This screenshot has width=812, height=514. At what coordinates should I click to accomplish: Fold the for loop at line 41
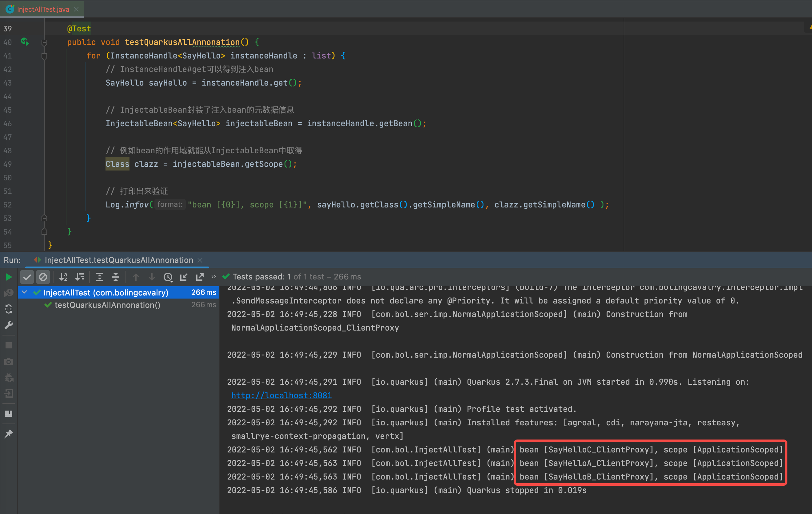44,56
